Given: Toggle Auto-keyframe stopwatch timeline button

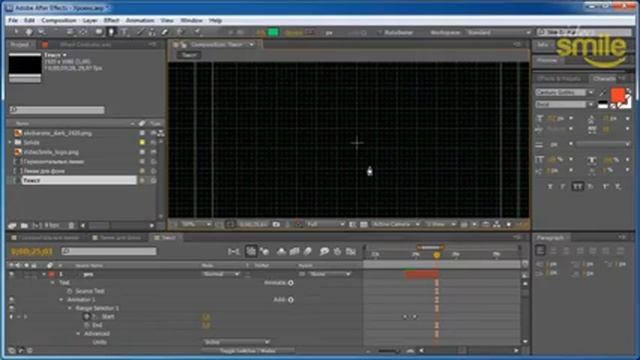Looking at the screenshot, I should 338,251.
